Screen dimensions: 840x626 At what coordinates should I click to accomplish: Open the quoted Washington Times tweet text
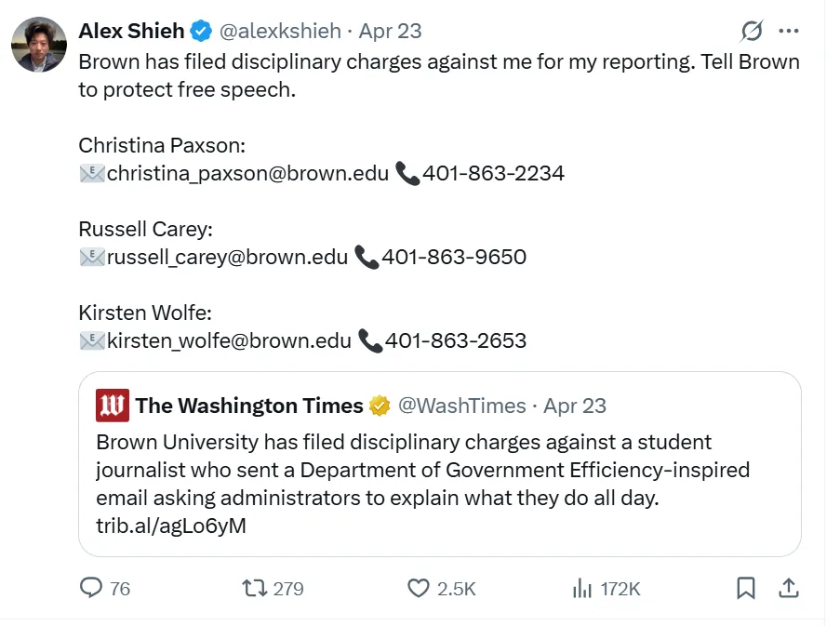tap(422, 470)
